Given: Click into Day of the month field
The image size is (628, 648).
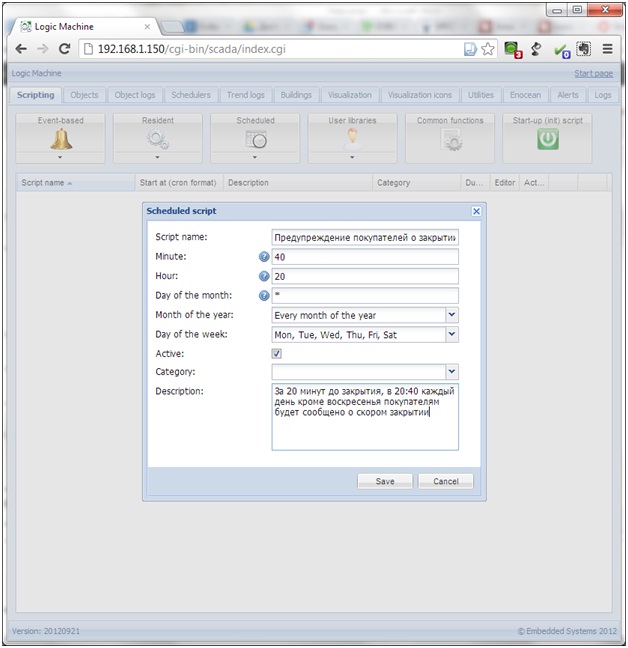Looking at the screenshot, I should pos(365,295).
